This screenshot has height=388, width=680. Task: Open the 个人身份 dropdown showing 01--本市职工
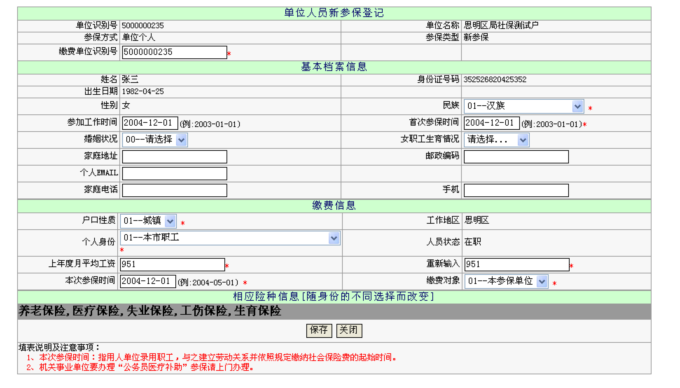tap(230, 238)
